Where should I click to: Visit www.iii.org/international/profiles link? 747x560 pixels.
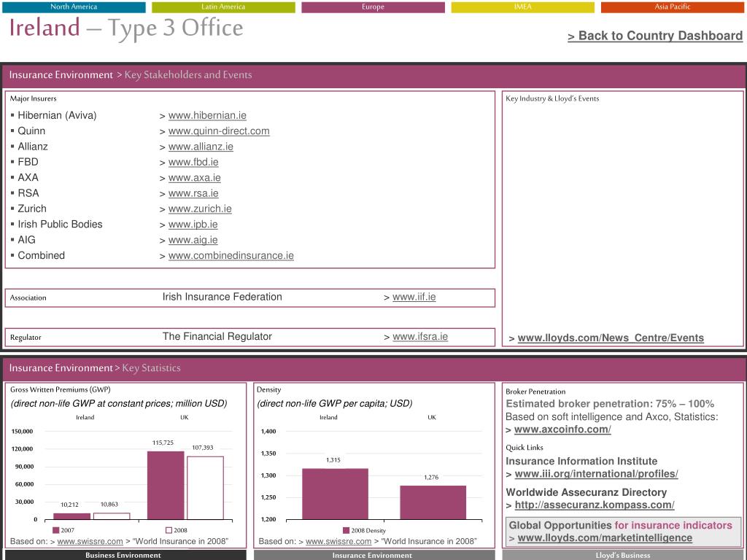[596, 474]
